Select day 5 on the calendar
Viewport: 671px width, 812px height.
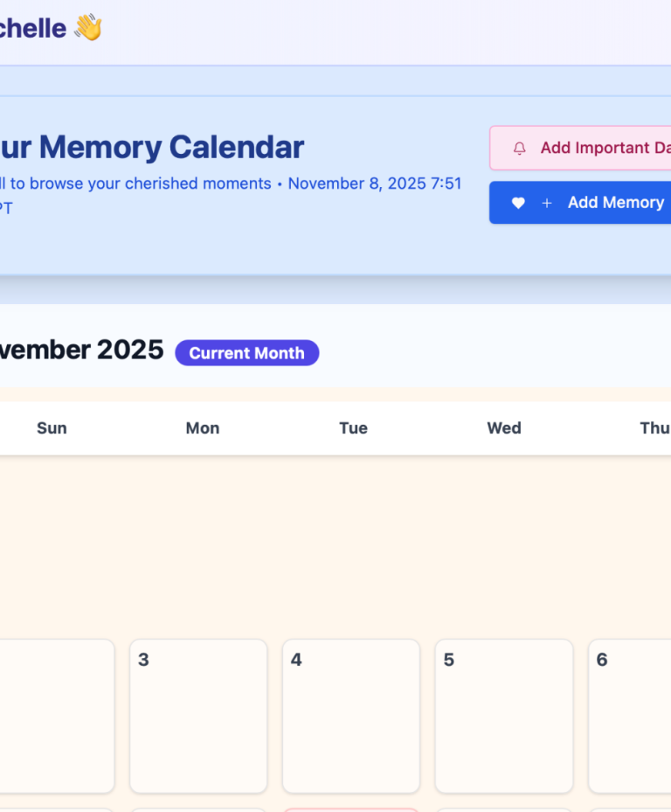503,716
